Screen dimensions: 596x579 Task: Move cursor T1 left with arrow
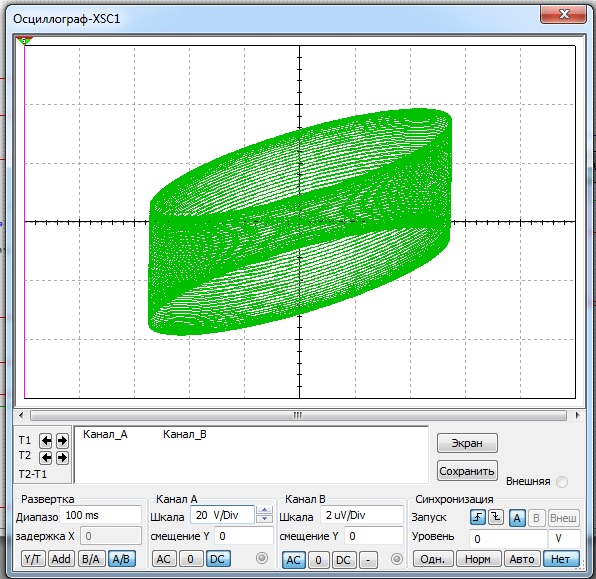pyautogui.click(x=46, y=441)
